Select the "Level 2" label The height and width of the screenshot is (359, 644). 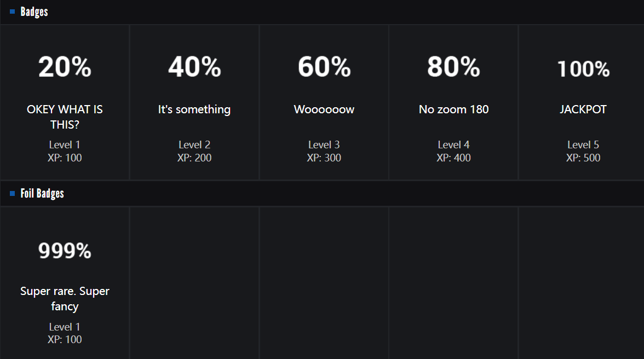(x=194, y=144)
